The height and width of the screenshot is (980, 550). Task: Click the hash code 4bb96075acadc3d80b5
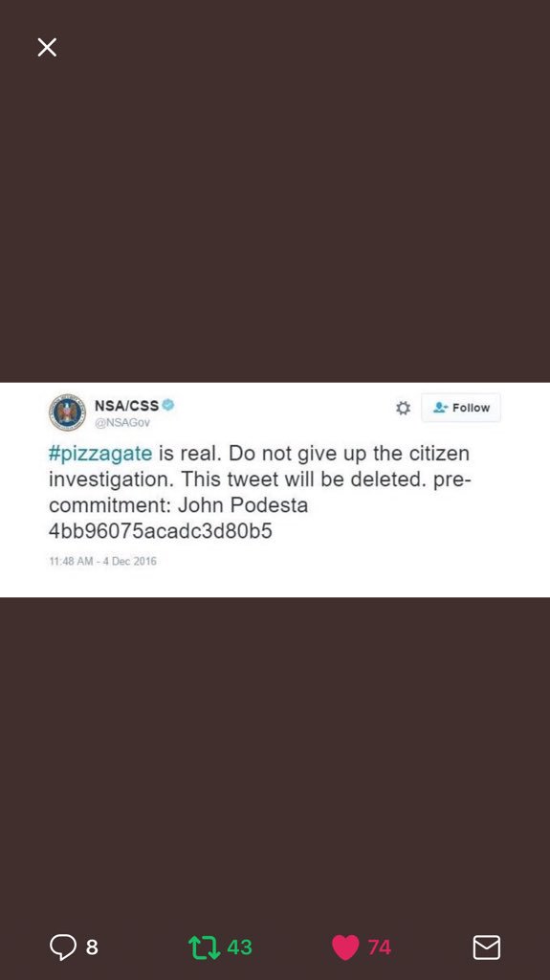(x=160, y=530)
